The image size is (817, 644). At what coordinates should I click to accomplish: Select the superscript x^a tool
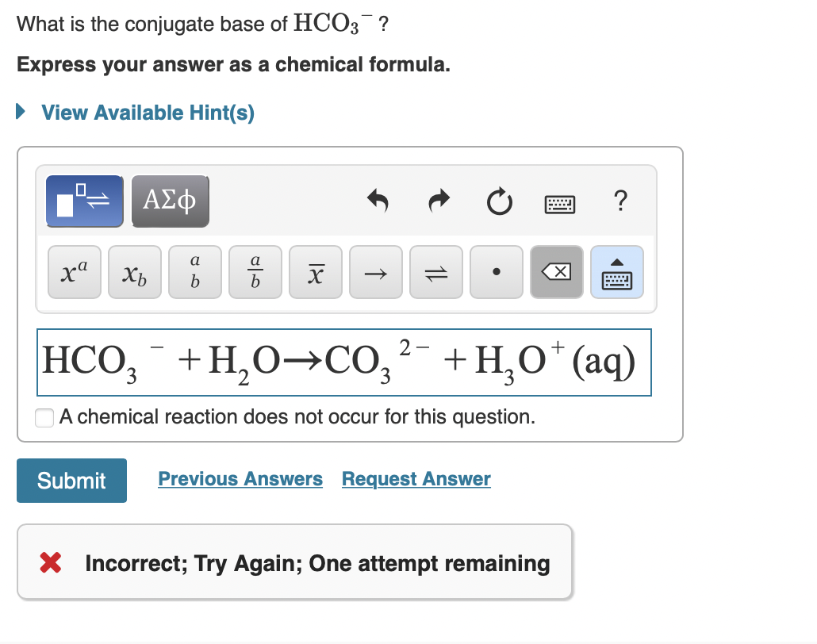click(x=74, y=272)
